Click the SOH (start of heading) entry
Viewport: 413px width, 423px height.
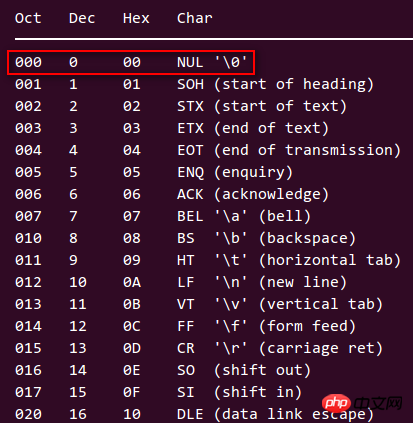[x=275, y=84]
